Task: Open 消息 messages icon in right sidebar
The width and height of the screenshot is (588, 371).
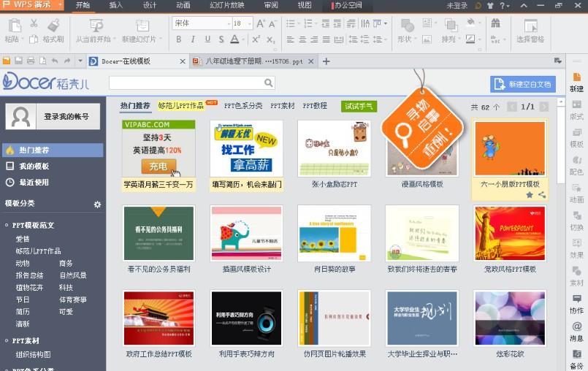Action: click(x=576, y=331)
